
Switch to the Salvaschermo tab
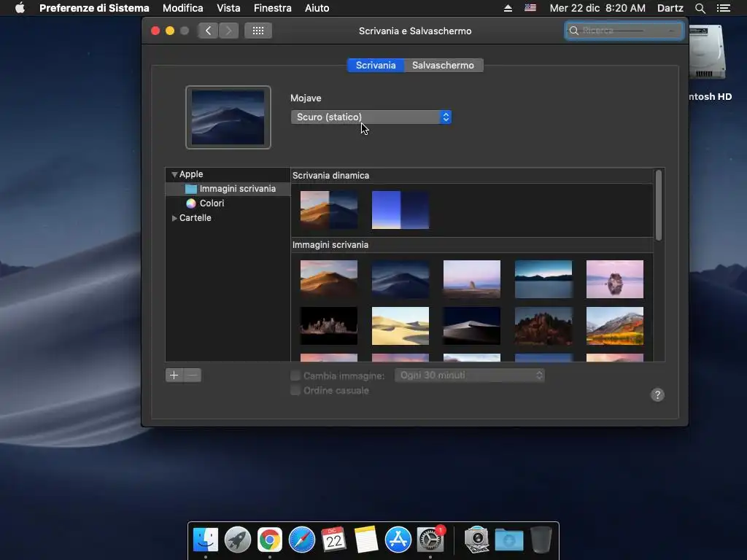(443, 65)
